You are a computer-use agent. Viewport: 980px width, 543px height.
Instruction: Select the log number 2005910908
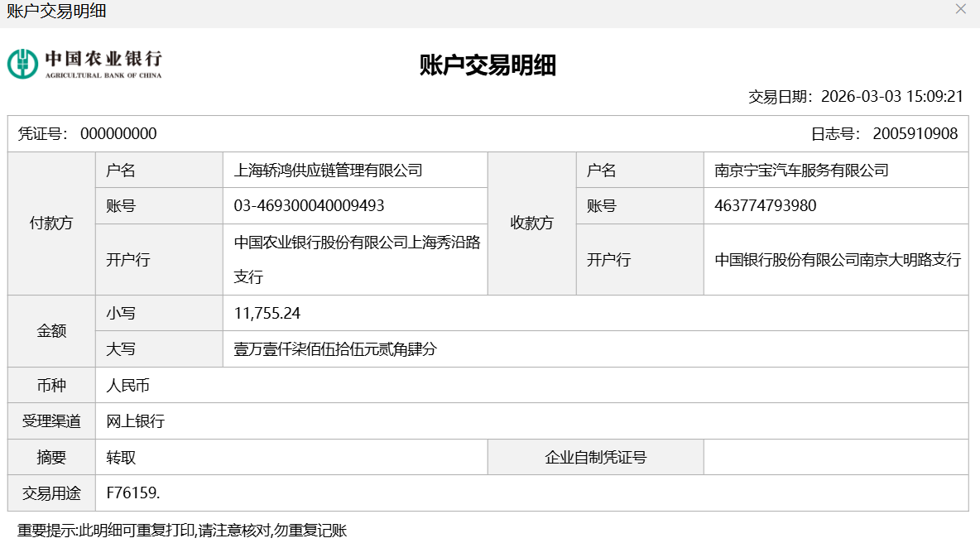[915, 134]
